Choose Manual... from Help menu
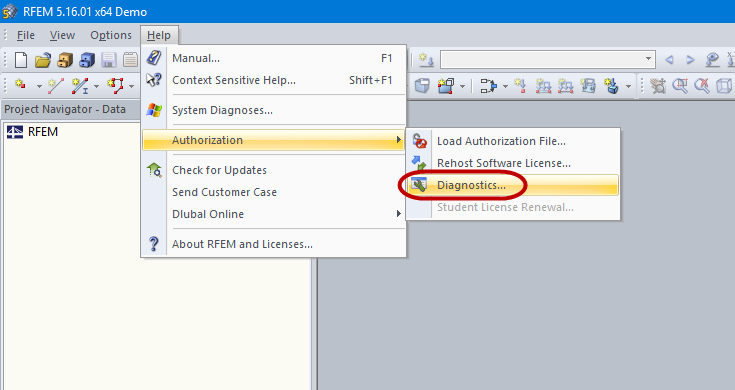 click(x=274, y=58)
